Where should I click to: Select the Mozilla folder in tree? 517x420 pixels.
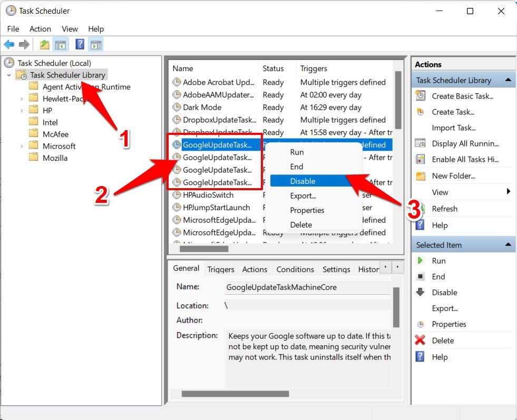[x=55, y=158]
